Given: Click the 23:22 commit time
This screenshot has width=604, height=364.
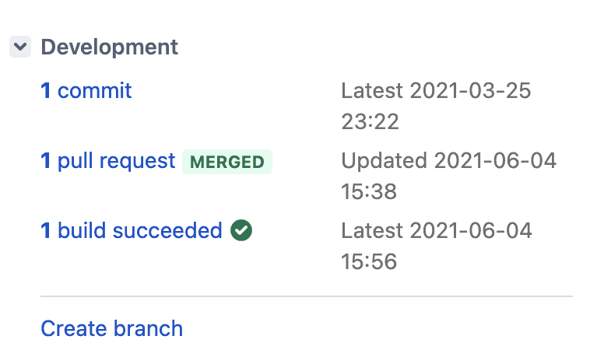Looking at the screenshot, I should (x=370, y=122).
